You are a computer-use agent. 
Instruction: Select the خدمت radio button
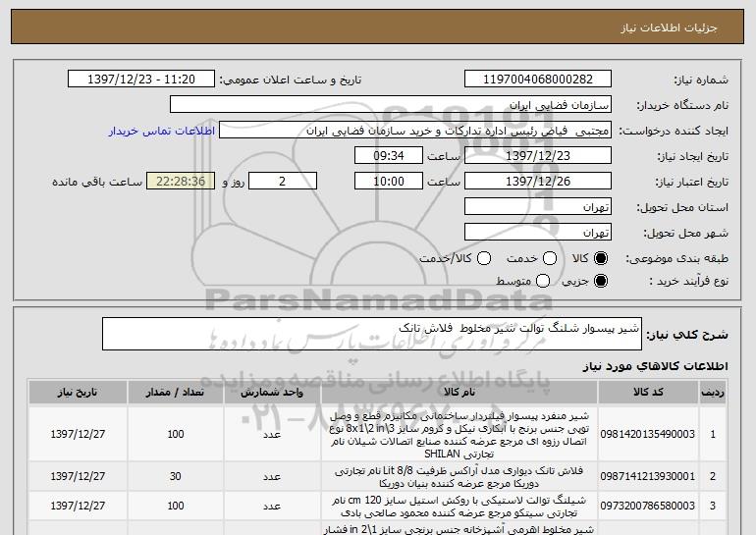pyautogui.click(x=550, y=258)
